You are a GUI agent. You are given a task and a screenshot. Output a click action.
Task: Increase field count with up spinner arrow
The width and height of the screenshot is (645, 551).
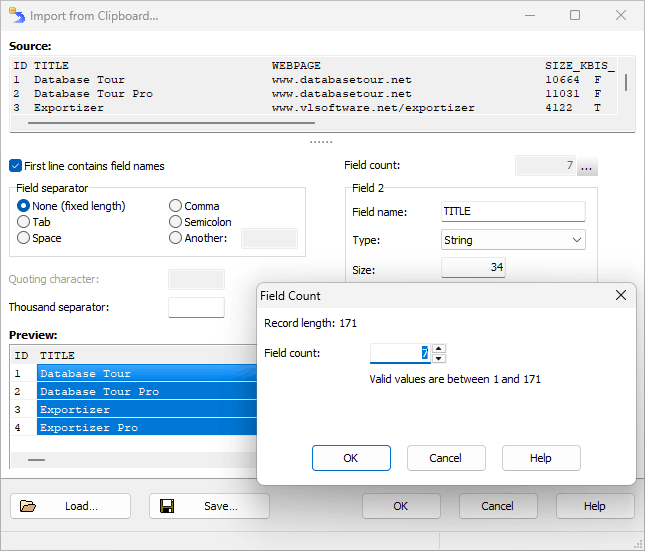point(439,349)
